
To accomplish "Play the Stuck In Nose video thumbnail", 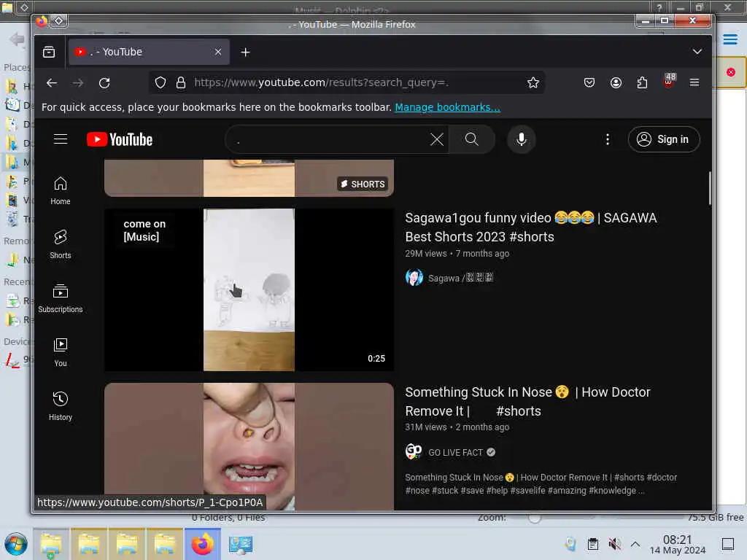I will [x=249, y=447].
